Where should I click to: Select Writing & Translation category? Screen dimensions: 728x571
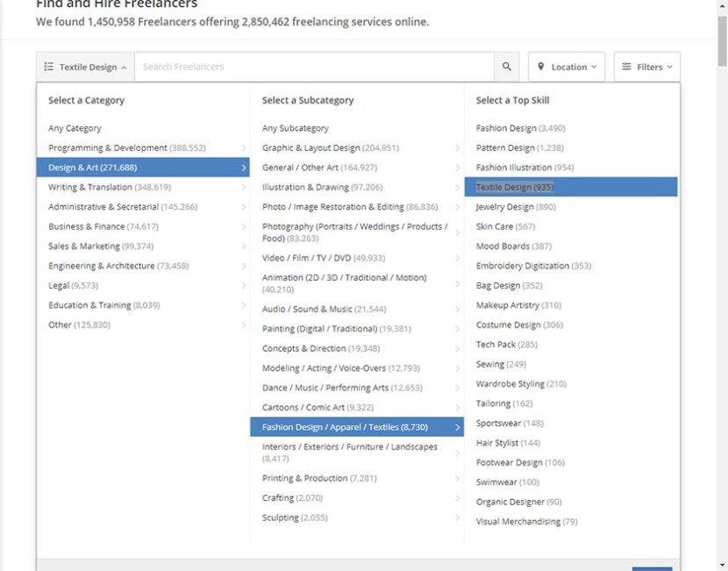(x=109, y=187)
